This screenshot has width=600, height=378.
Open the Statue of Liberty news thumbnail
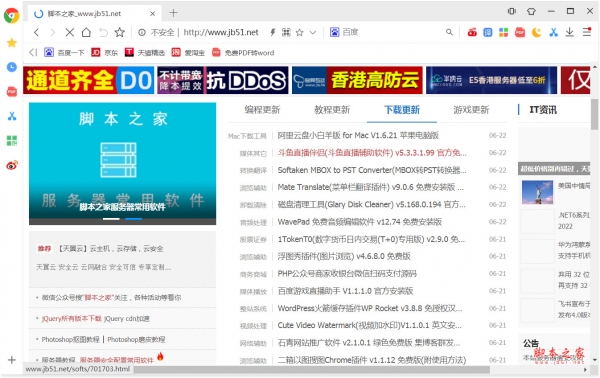(x=537, y=192)
